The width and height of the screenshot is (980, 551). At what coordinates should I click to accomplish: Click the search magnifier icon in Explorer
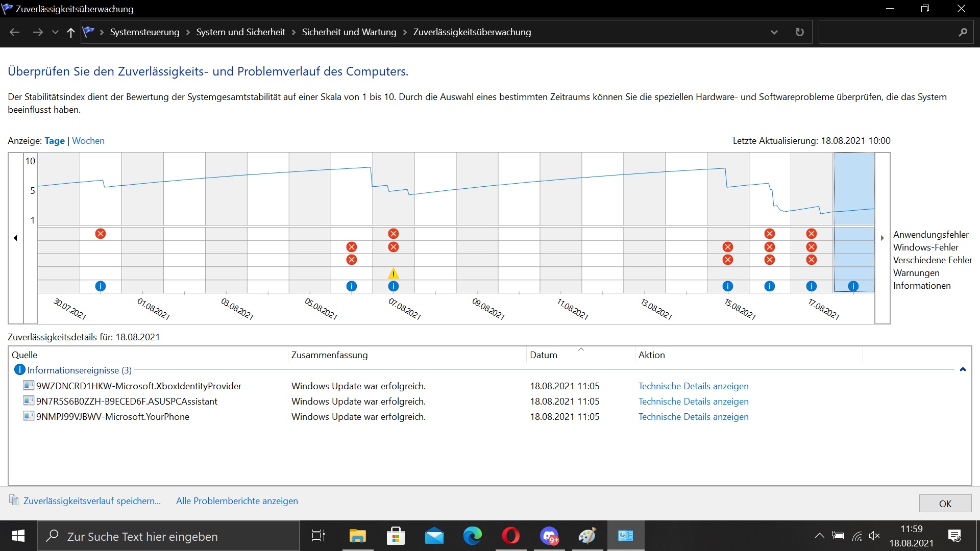pyautogui.click(x=963, y=32)
